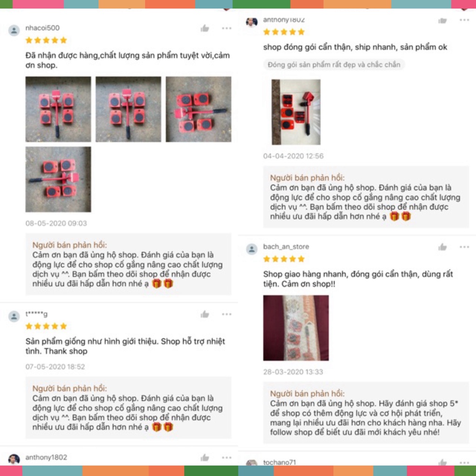Open more options on bottom-left anthony1802 review
Image resolution: width=476 pixels, height=476 pixels.
tap(226, 457)
